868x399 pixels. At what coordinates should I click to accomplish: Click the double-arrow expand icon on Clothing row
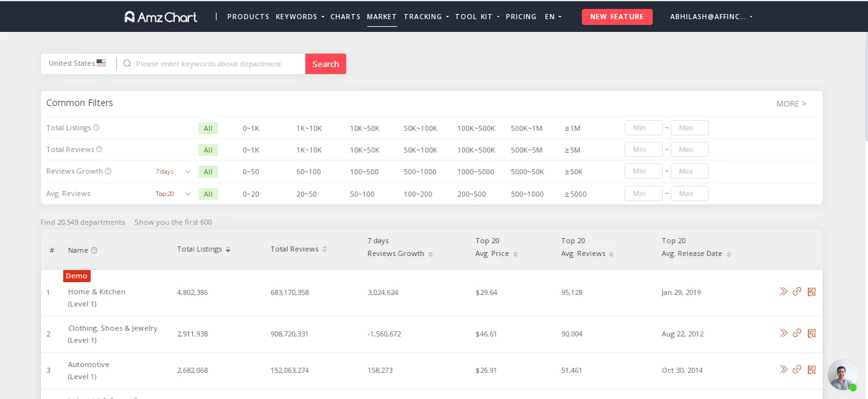click(x=783, y=333)
